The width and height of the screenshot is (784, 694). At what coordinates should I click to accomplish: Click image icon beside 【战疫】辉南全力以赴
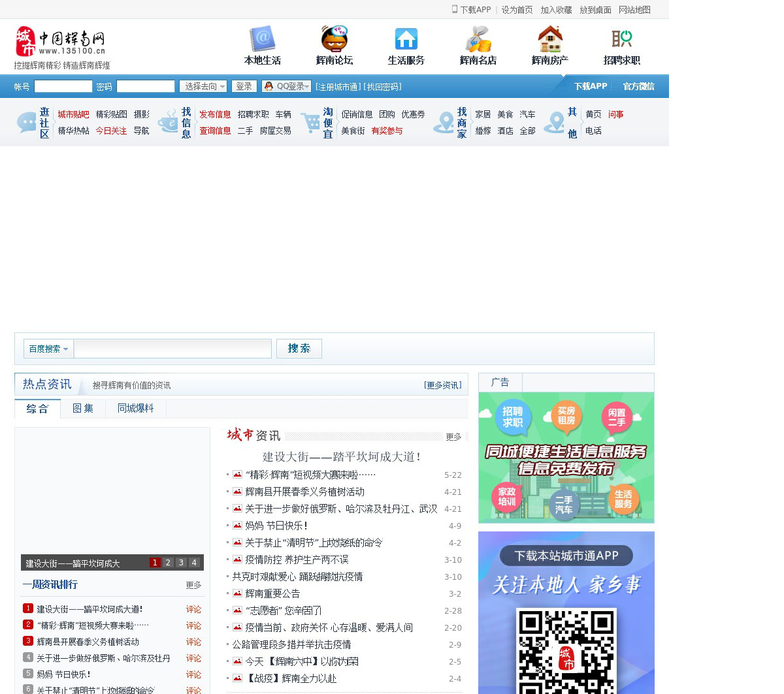[237, 678]
